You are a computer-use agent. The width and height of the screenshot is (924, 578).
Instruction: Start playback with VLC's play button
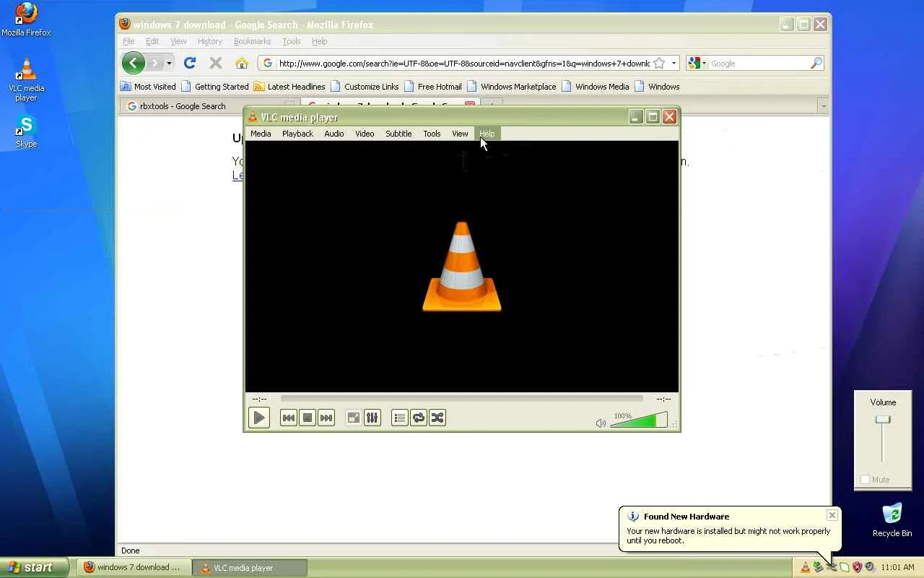[x=259, y=418]
